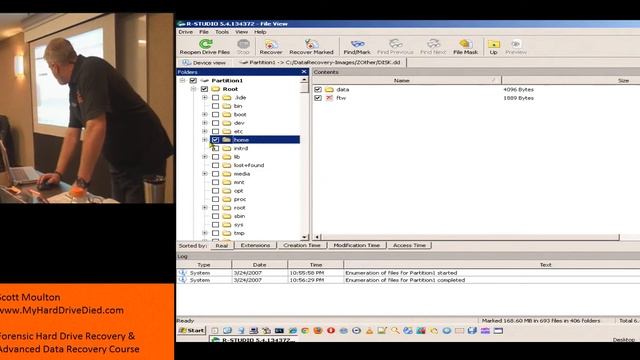Uncheck the Root folder checkbox

coord(204,89)
